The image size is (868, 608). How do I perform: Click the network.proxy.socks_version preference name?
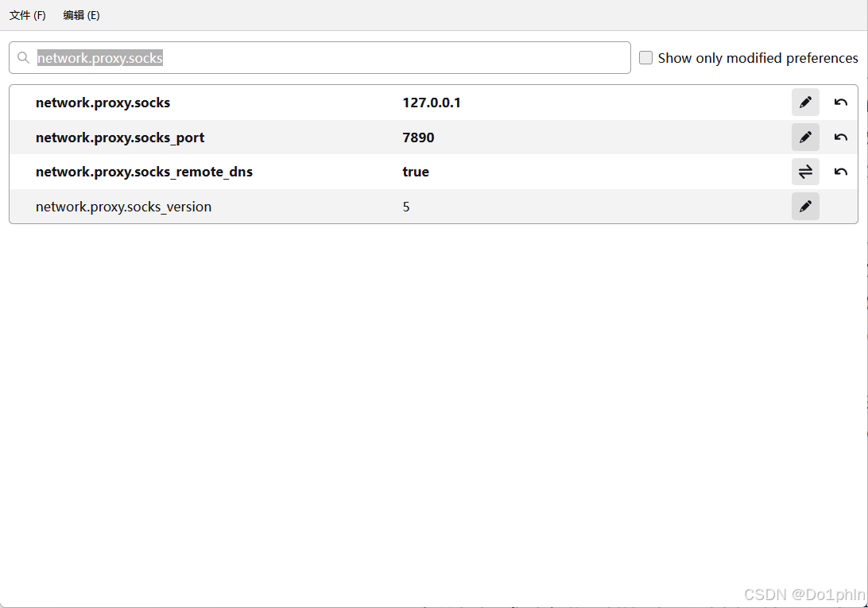coord(123,207)
